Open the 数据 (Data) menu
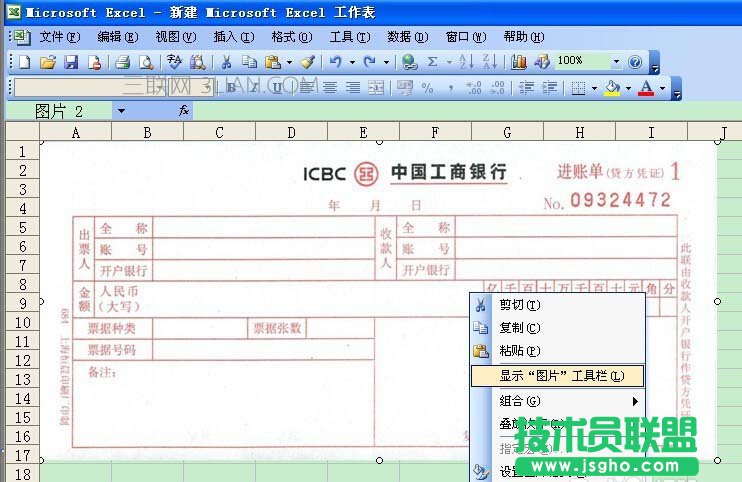 coord(407,37)
